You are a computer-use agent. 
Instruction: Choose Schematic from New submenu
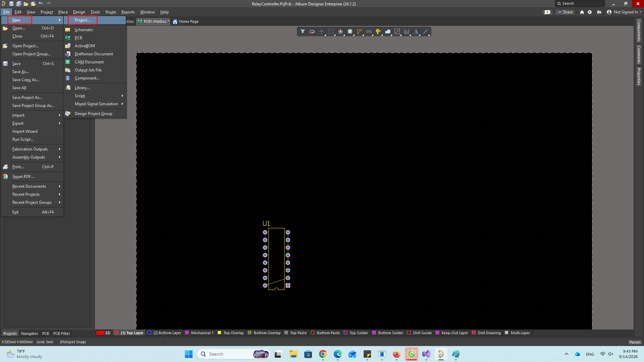(x=95, y=30)
